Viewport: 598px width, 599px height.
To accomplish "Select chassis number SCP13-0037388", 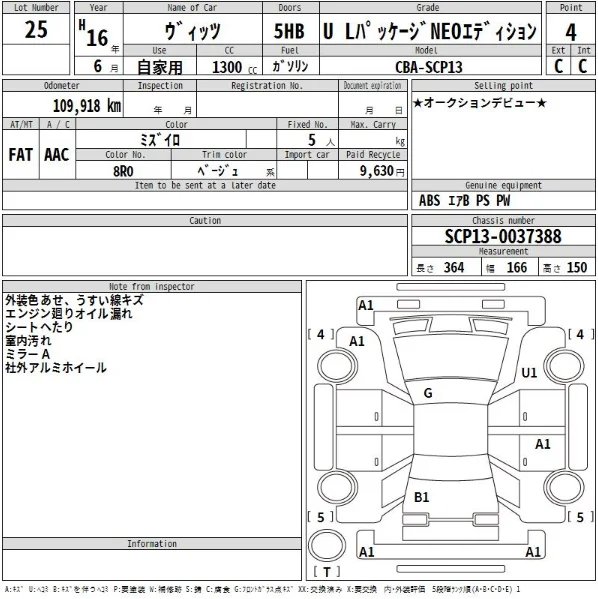I will pyautogui.click(x=503, y=236).
